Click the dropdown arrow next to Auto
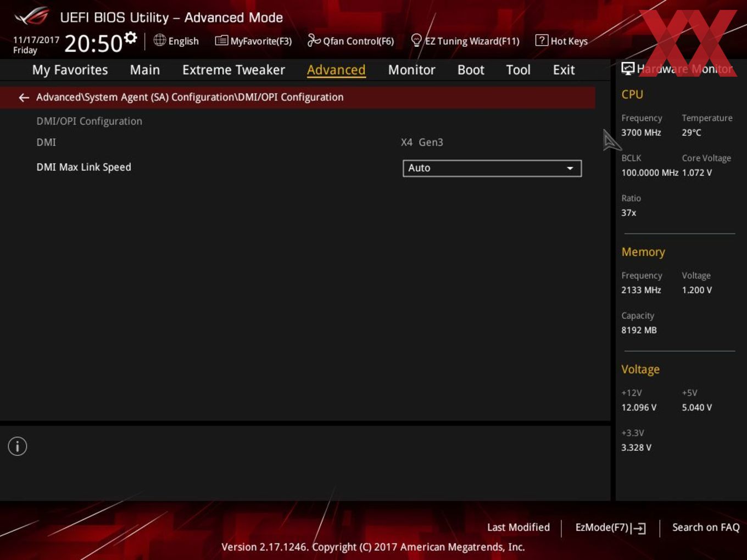This screenshot has height=560, width=747. tap(570, 168)
